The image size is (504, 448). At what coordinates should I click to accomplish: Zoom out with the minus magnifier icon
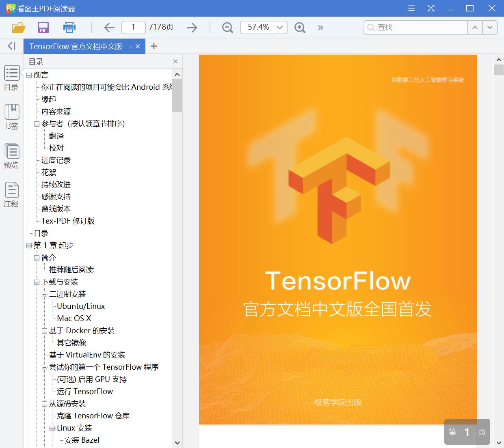(227, 28)
